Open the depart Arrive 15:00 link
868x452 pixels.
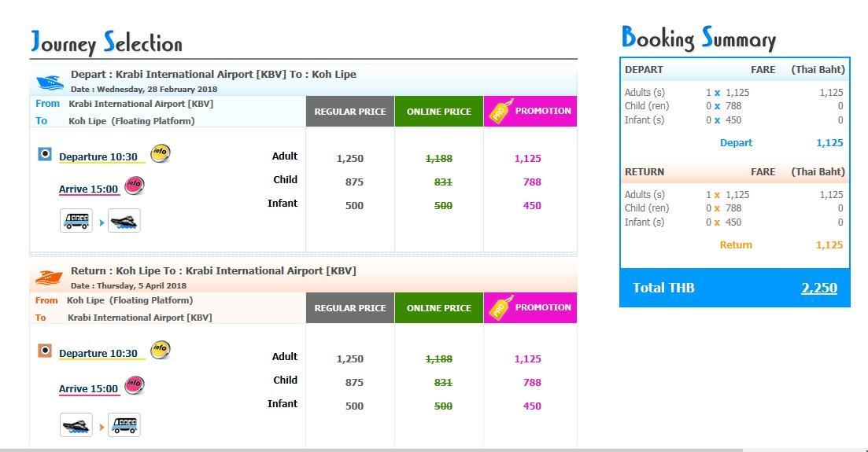pos(89,189)
